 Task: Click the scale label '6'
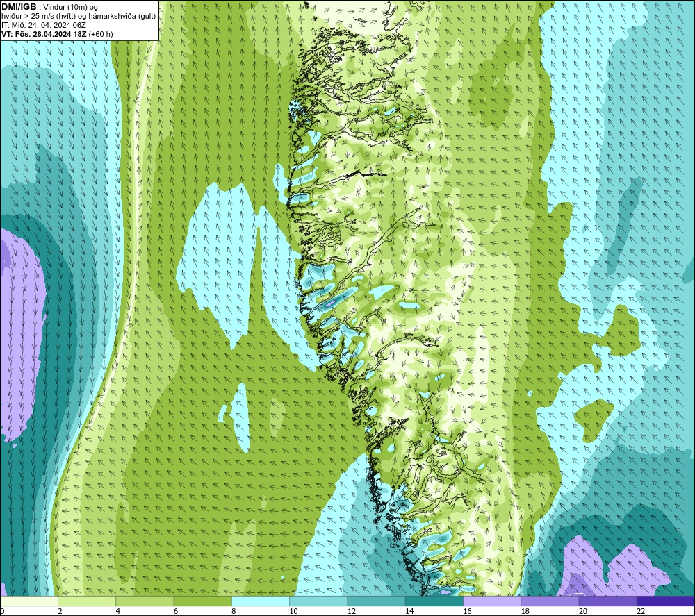tap(176, 612)
